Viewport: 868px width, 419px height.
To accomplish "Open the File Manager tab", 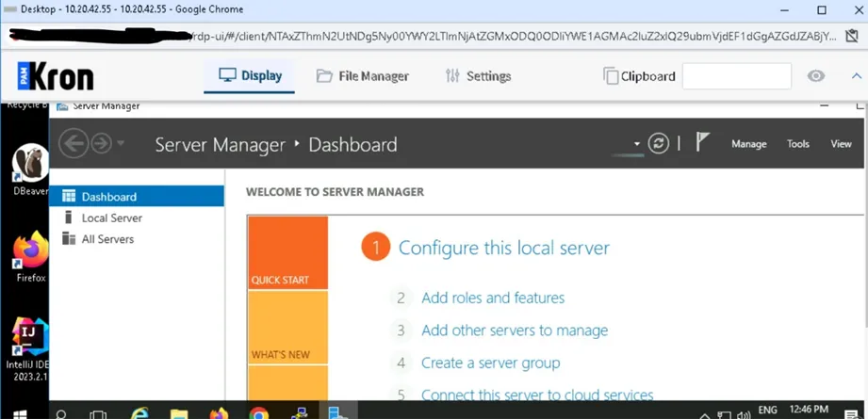I will point(362,76).
